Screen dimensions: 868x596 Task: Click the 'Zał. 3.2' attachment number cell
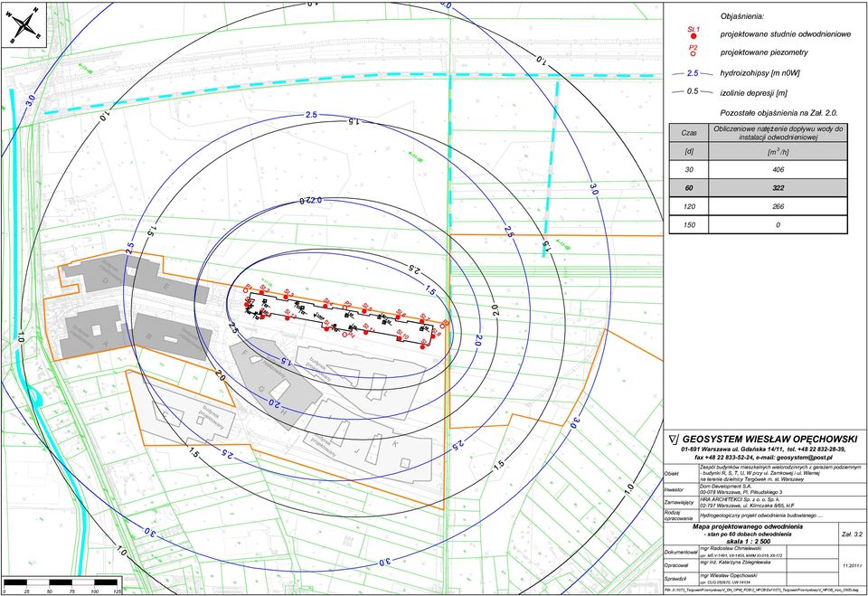[852, 535]
